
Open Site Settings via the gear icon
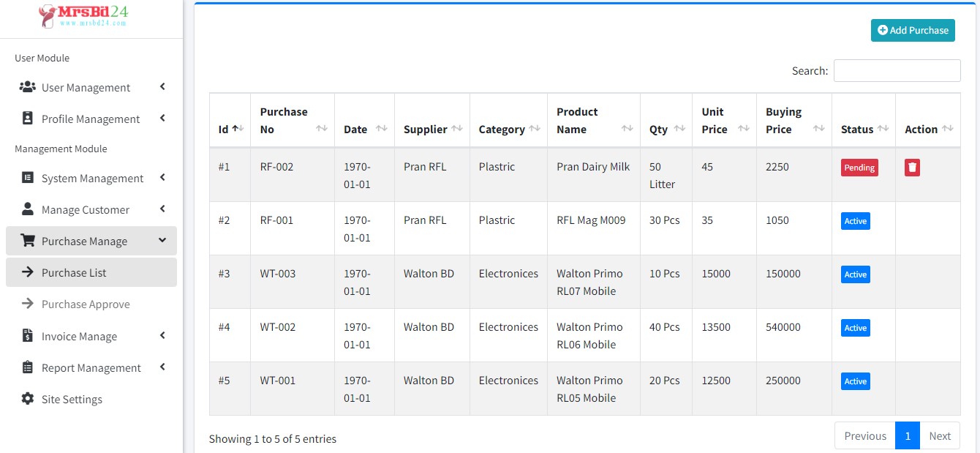pyautogui.click(x=26, y=399)
